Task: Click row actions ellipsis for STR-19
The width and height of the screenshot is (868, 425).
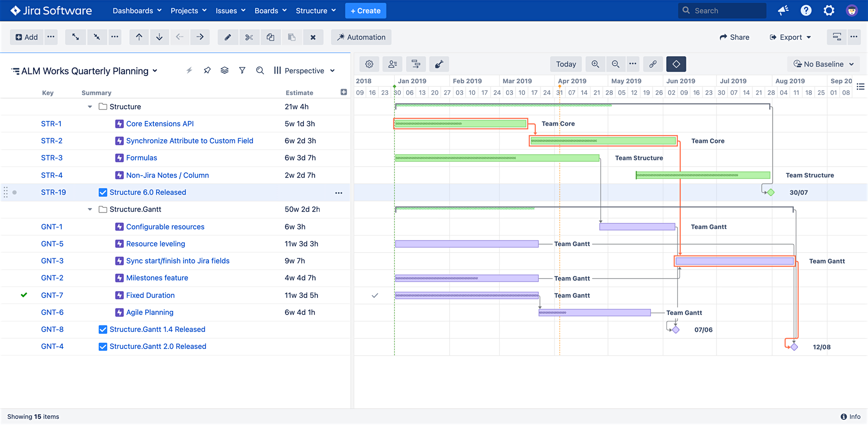Action: (339, 193)
